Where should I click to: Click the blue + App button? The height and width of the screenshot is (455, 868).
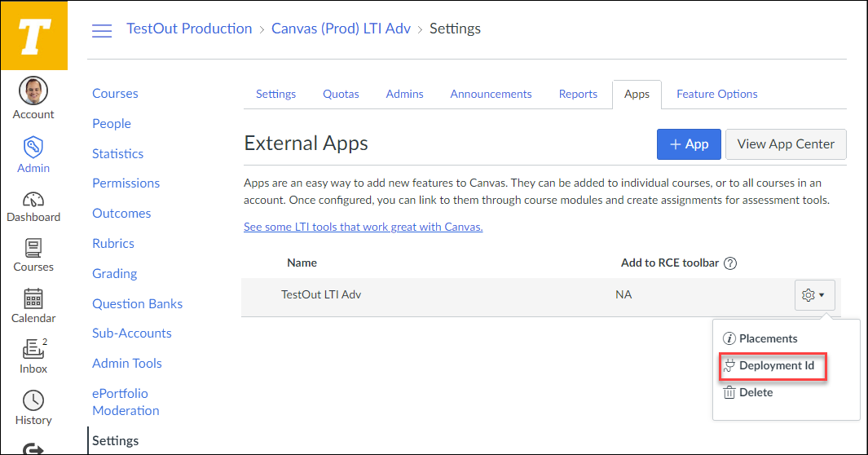[689, 144]
